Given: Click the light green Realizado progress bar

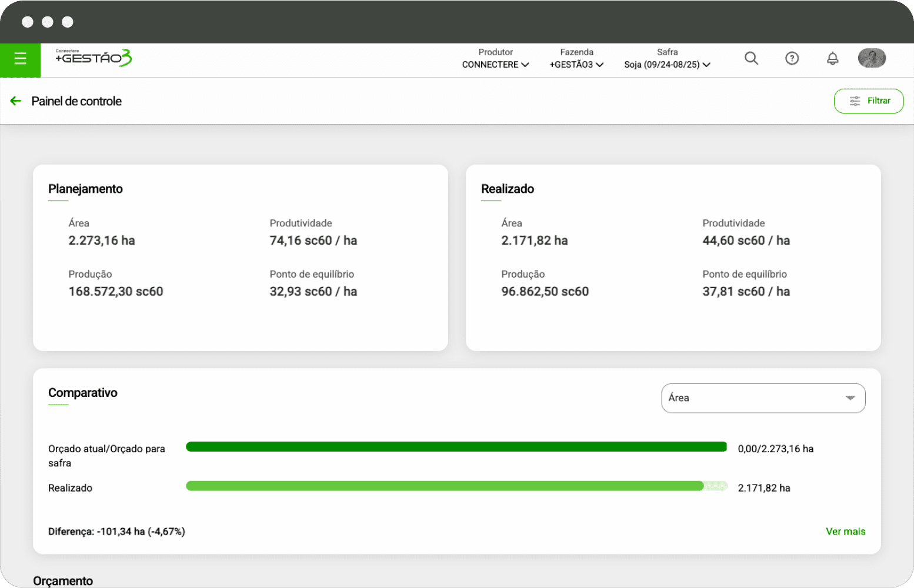Looking at the screenshot, I should pyautogui.click(x=445, y=486).
